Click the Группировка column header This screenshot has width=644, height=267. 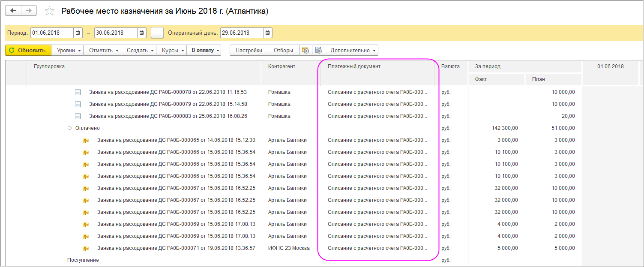144,73
